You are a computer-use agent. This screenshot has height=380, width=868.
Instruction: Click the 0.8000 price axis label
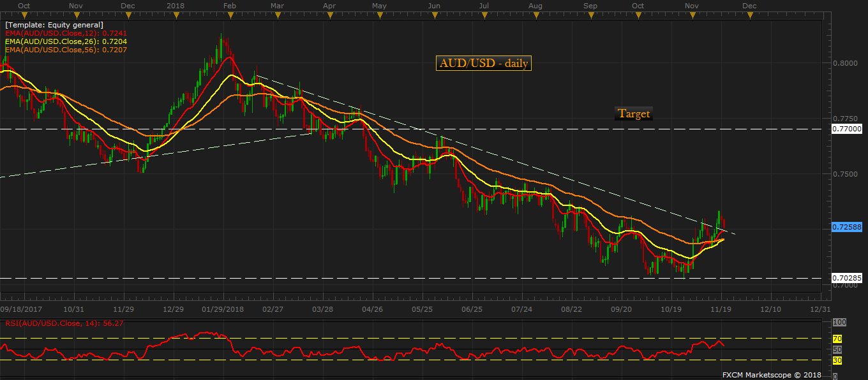tap(845, 63)
